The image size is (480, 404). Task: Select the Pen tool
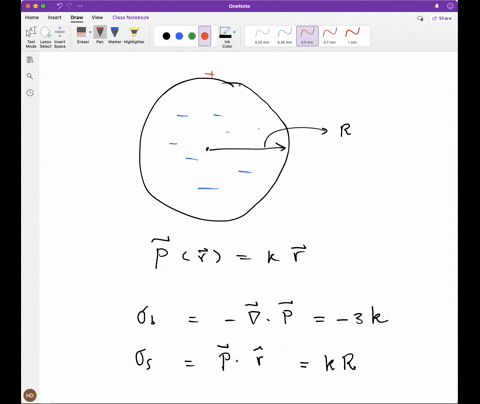pyautogui.click(x=100, y=35)
